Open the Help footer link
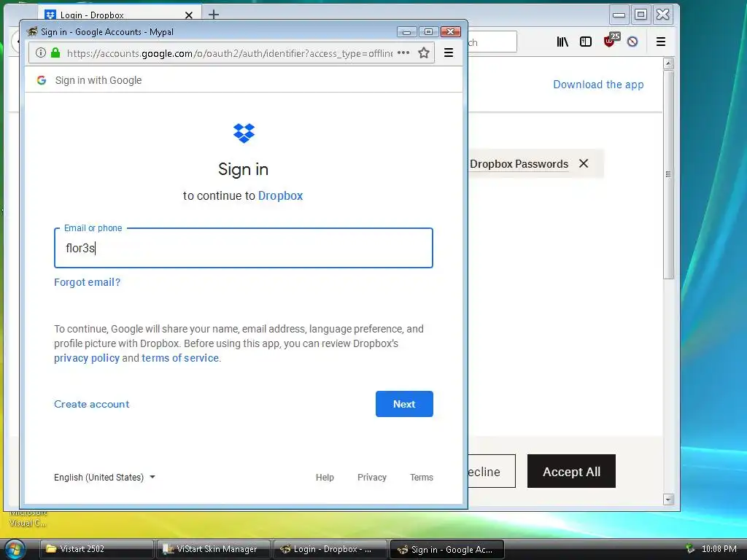This screenshot has width=747, height=560. [325, 477]
